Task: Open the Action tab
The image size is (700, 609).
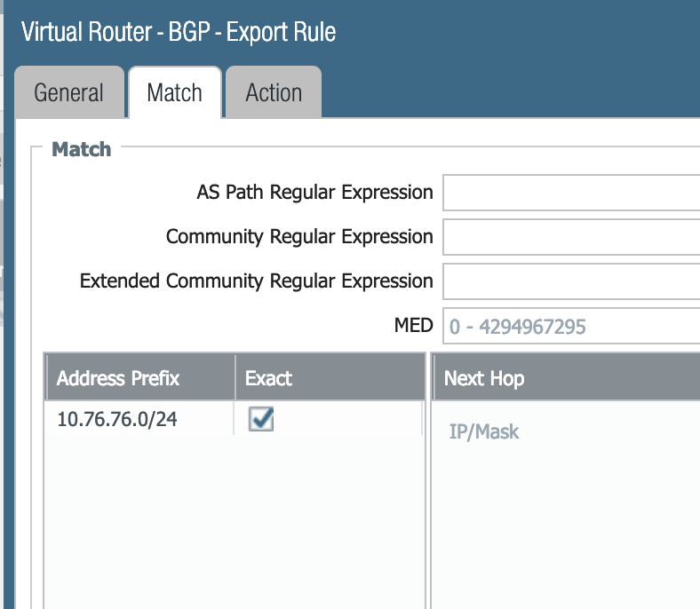Action: click(274, 93)
